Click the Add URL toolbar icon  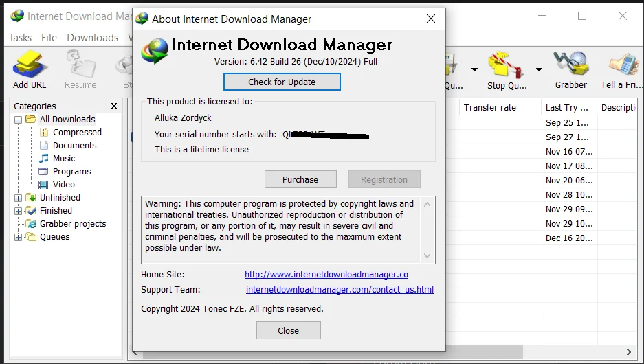coord(30,65)
